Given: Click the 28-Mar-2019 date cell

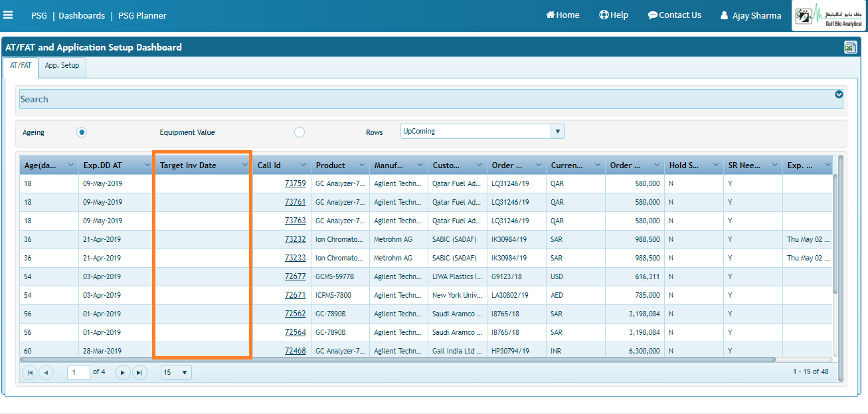Looking at the screenshot, I should 116,351.
